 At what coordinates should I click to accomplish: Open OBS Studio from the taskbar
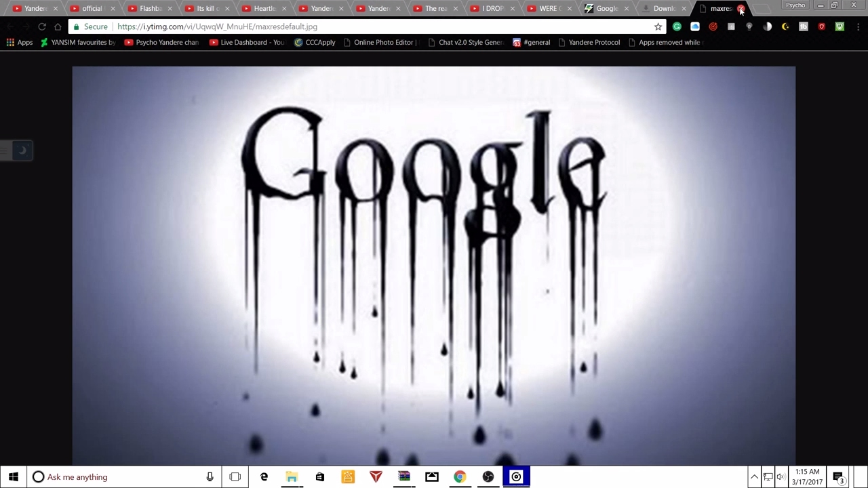[x=488, y=476]
